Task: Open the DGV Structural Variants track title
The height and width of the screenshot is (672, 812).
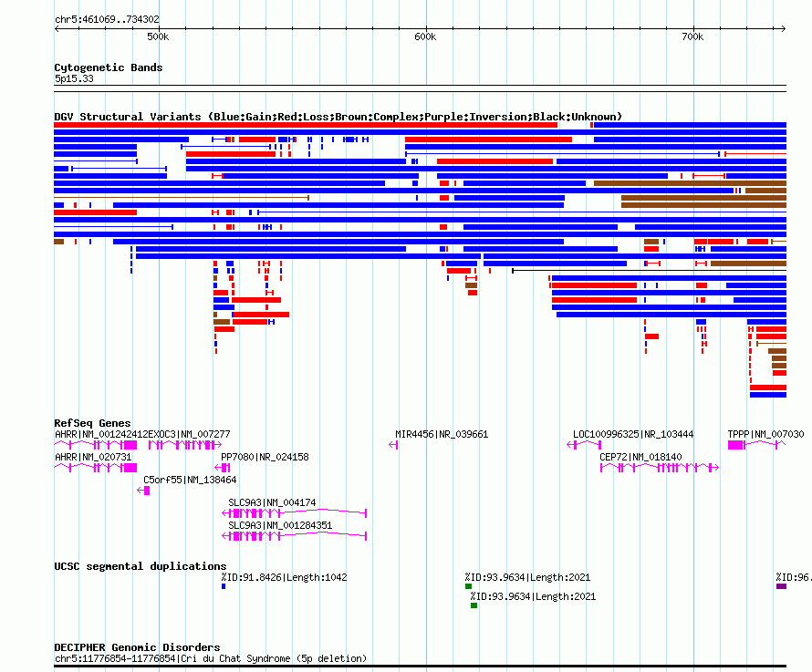Action: tap(338, 117)
